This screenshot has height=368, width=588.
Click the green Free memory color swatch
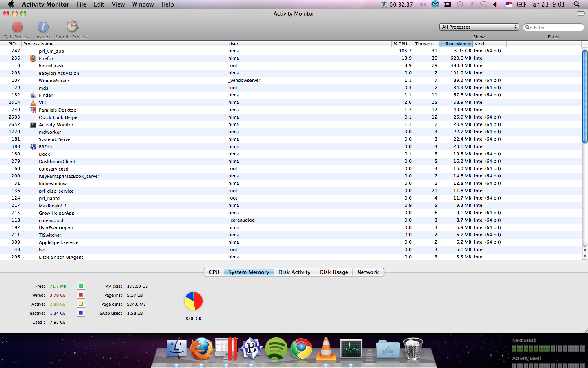coord(81,286)
